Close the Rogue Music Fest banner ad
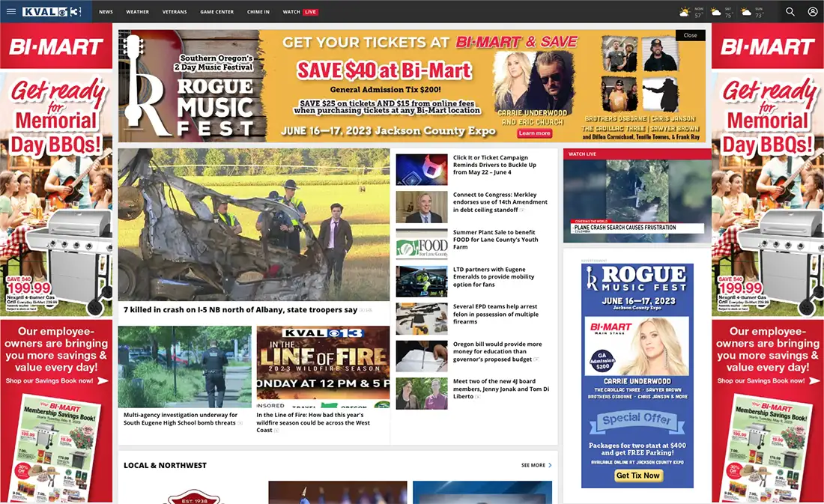The height and width of the screenshot is (504, 824). tap(690, 35)
